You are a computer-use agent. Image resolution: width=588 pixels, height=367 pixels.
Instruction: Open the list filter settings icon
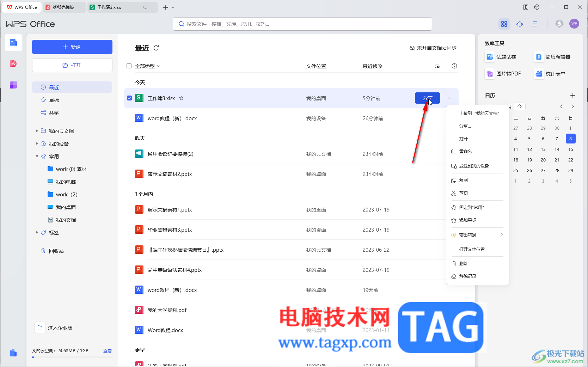point(437,66)
